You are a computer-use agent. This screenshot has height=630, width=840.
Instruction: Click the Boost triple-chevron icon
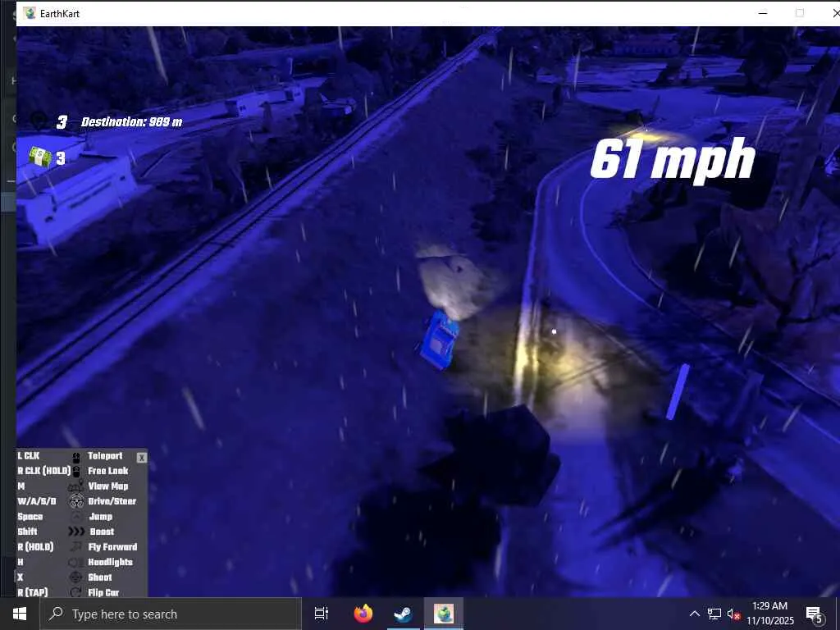coord(76,532)
